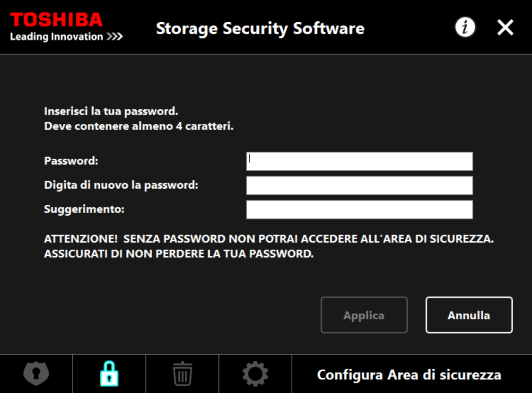
Task: Click the Leading Innovation arrows tagline
Action: click(x=66, y=36)
